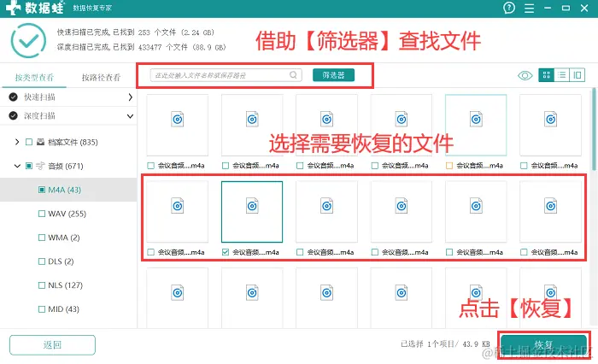The height and width of the screenshot is (364, 598).
Task: Click the 恢复 recover button
Action: [543, 344]
